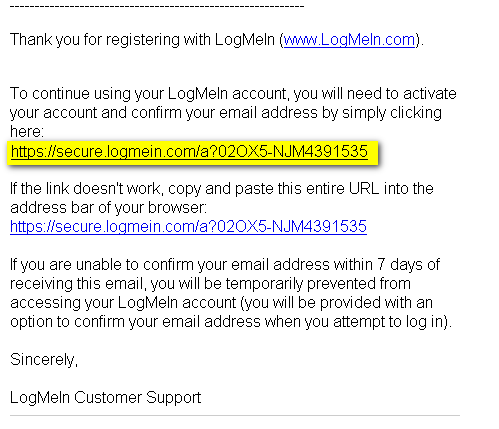This screenshot has height=429, width=499.
Task: Click "your account and confirm your email" line
Action: point(135,113)
